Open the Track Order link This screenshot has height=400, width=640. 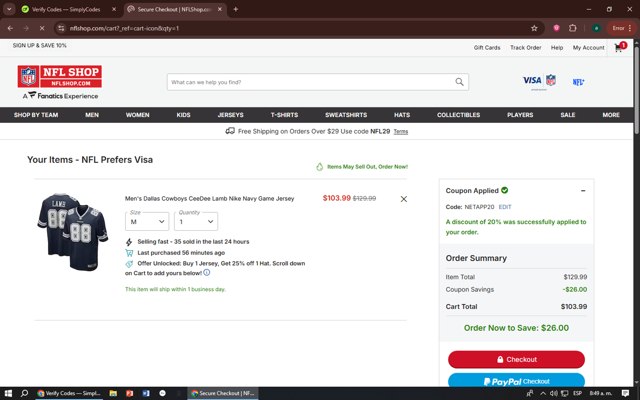526,48
